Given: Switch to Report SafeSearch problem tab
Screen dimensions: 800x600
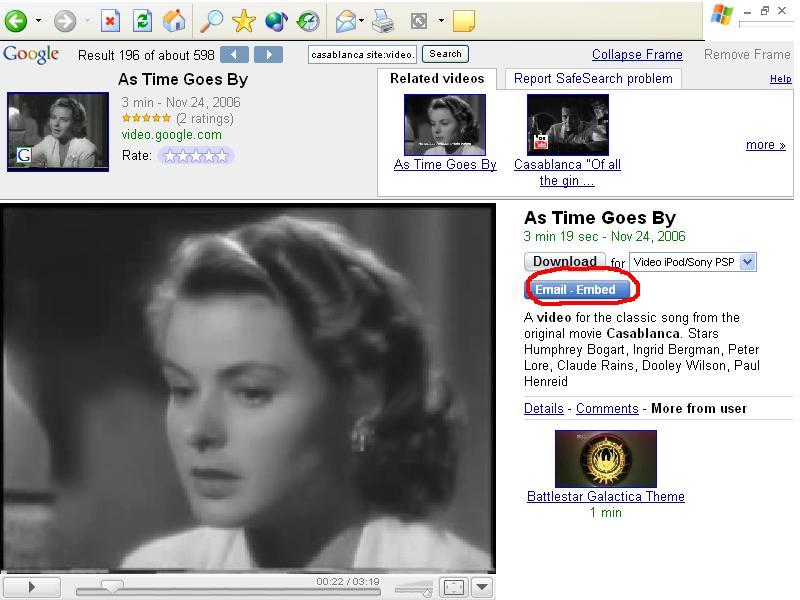Looking at the screenshot, I should click(x=593, y=79).
